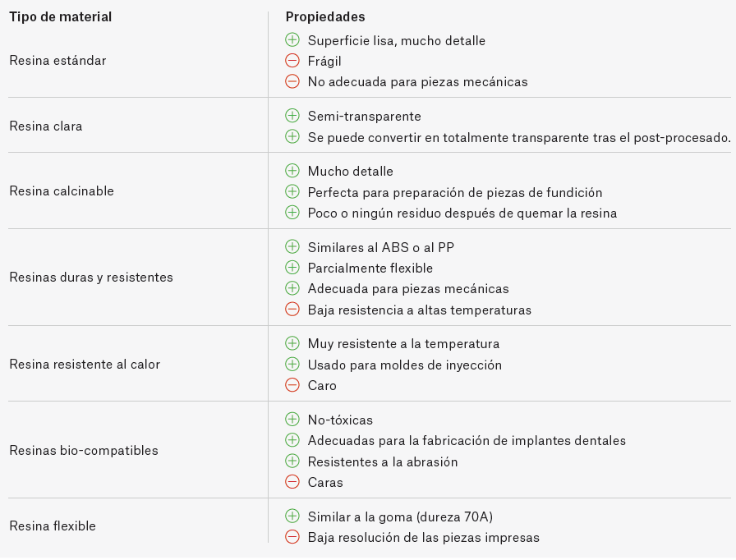
Task: Click the plus icon next to "No-tóxicas"
Action: click(x=292, y=420)
